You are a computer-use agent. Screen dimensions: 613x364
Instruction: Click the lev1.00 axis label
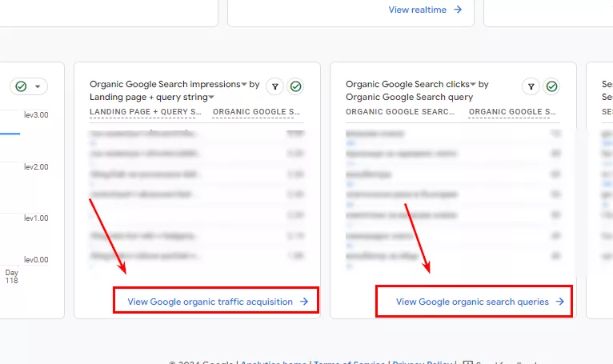[36, 218]
